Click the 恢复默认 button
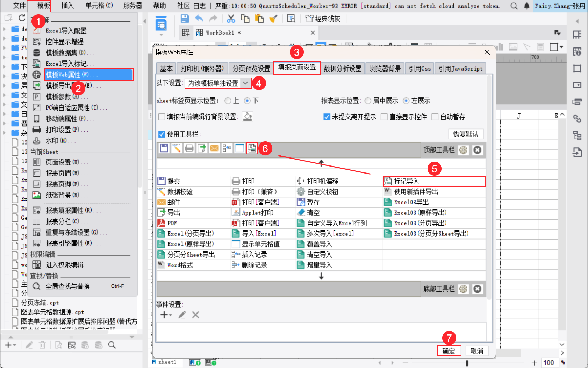Viewport: 588px width, 368px height. pyautogui.click(x=466, y=134)
